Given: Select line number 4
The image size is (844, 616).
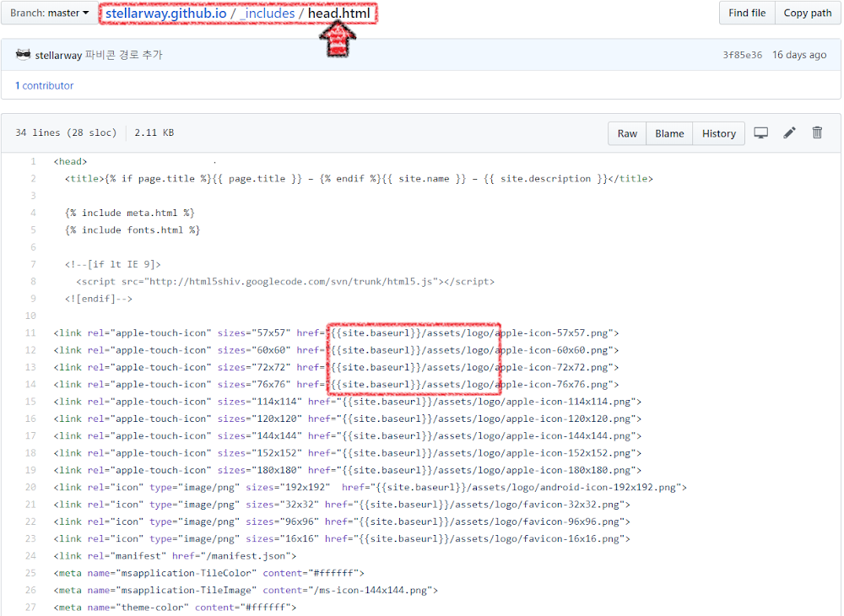Looking at the screenshot, I should [x=34, y=213].
